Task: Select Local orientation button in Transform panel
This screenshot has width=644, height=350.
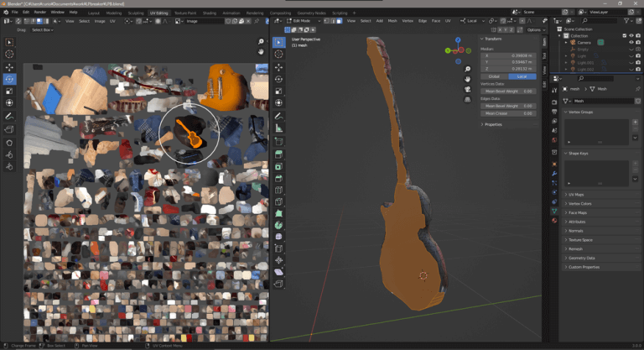Action: [x=522, y=76]
